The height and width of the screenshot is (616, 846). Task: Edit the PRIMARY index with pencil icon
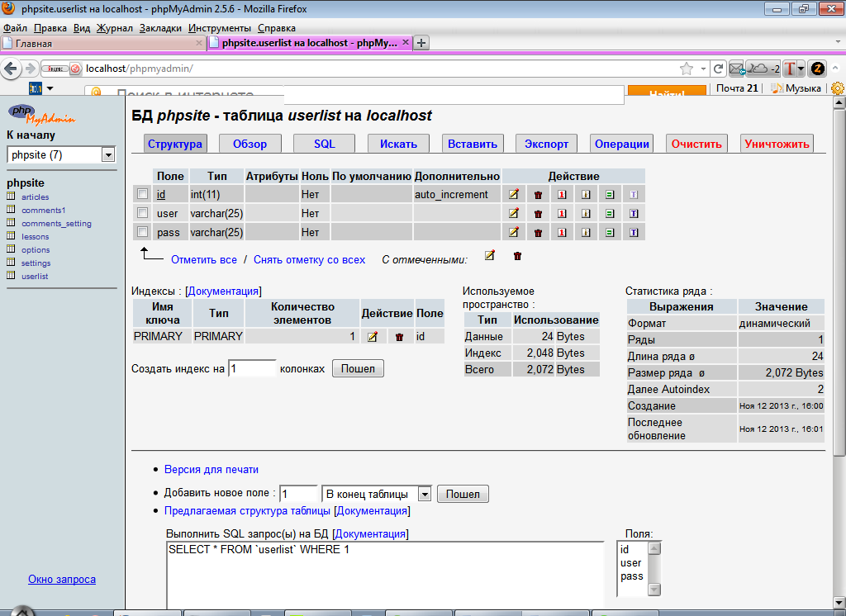point(373,337)
